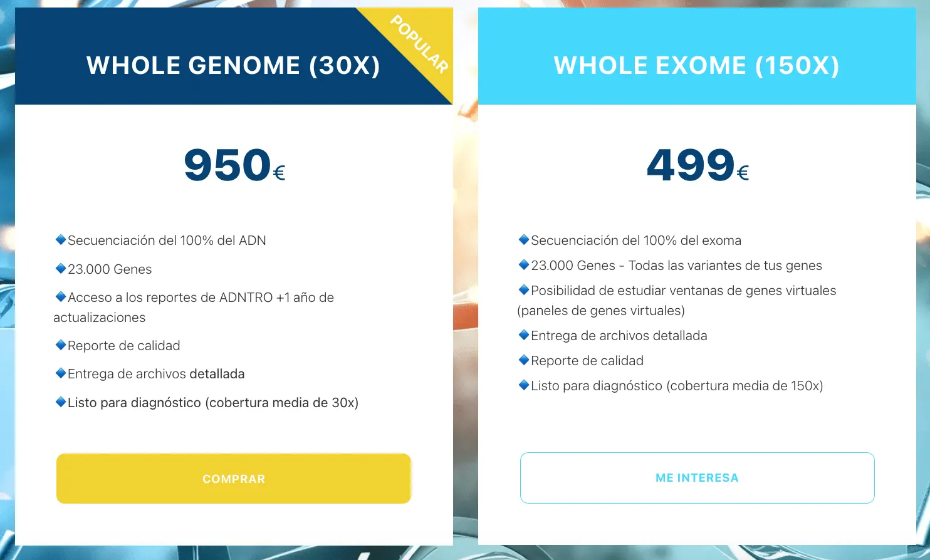Click the POPULAR corner ribbon badge
This screenshot has width=930, height=560.
pyautogui.click(x=419, y=44)
